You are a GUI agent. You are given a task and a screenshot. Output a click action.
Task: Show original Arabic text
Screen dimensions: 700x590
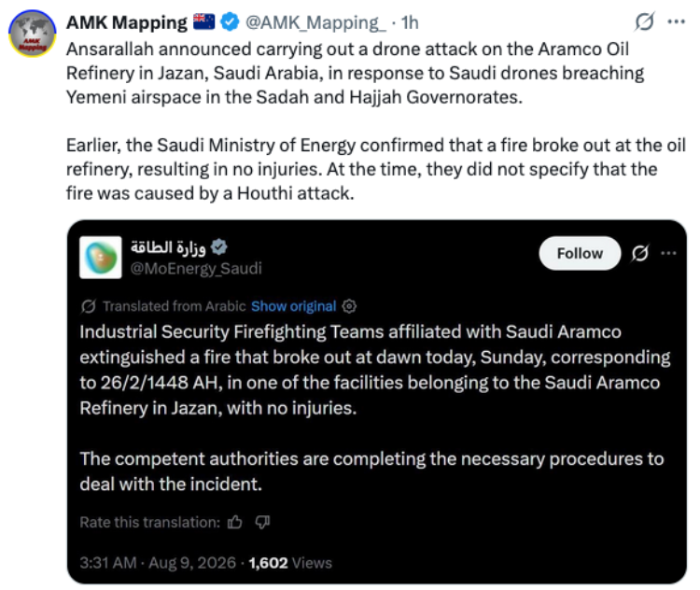tap(293, 306)
